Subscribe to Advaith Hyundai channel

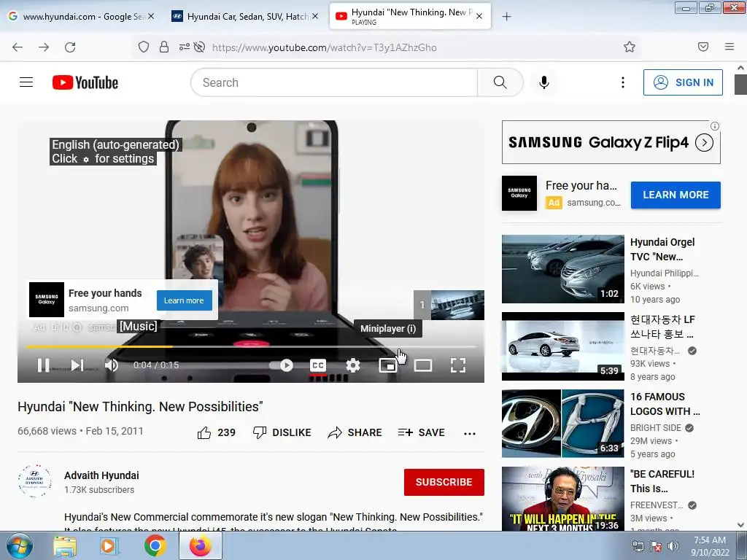[x=444, y=482]
